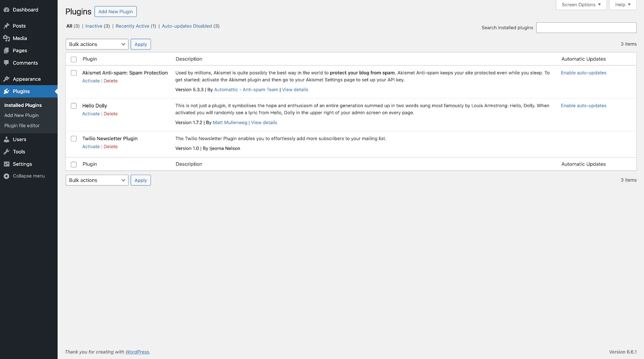Screen dimensions: 644x359
Task: Click the Dashboard gauge icon
Action: point(6,10)
